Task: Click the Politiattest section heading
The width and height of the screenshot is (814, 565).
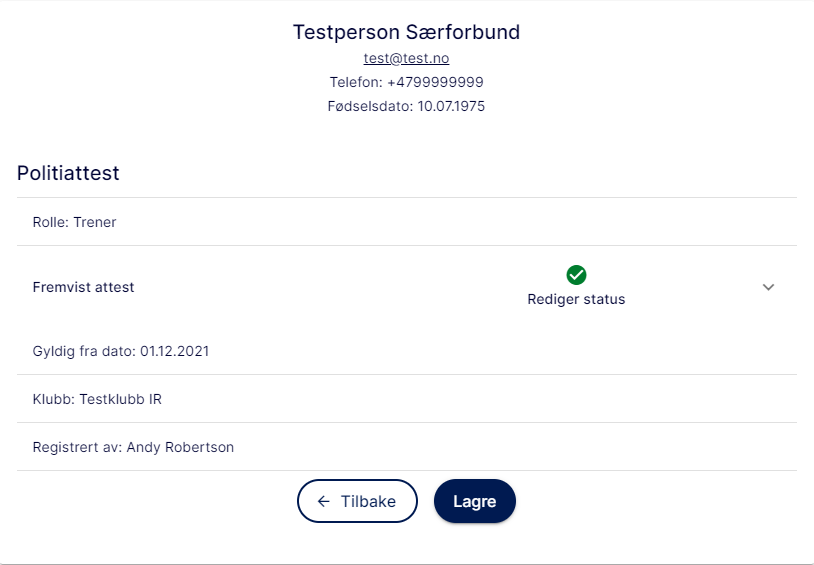Action: pyautogui.click(x=68, y=173)
